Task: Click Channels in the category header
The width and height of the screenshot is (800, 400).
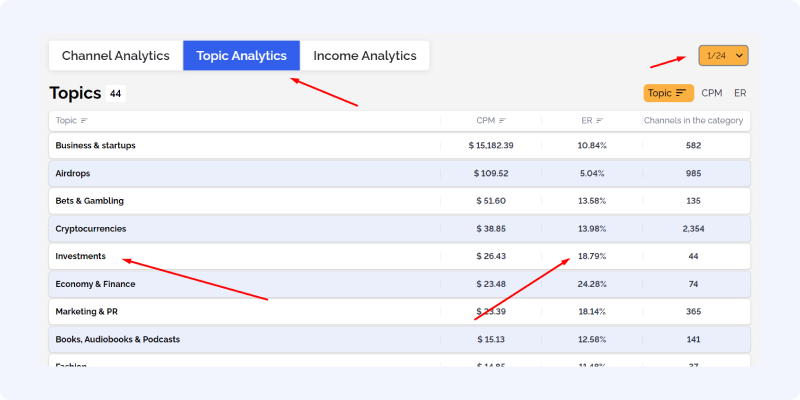Action: pyautogui.click(x=693, y=121)
